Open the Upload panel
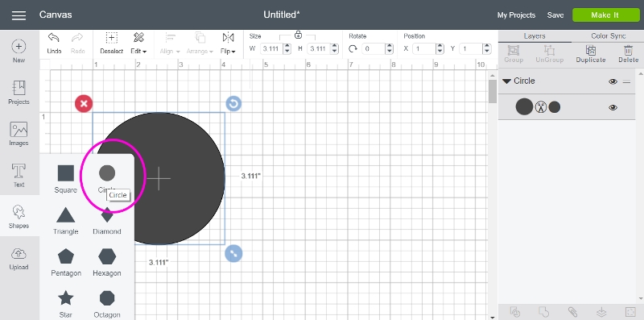 coord(19,258)
